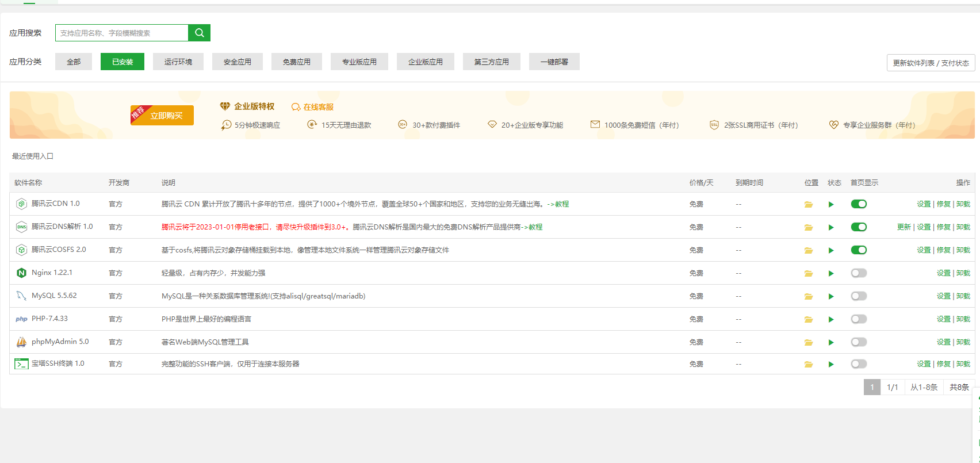Switch to 企业版应用 category
The height and width of the screenshot is (463, 980).
[x=426, y=62]
